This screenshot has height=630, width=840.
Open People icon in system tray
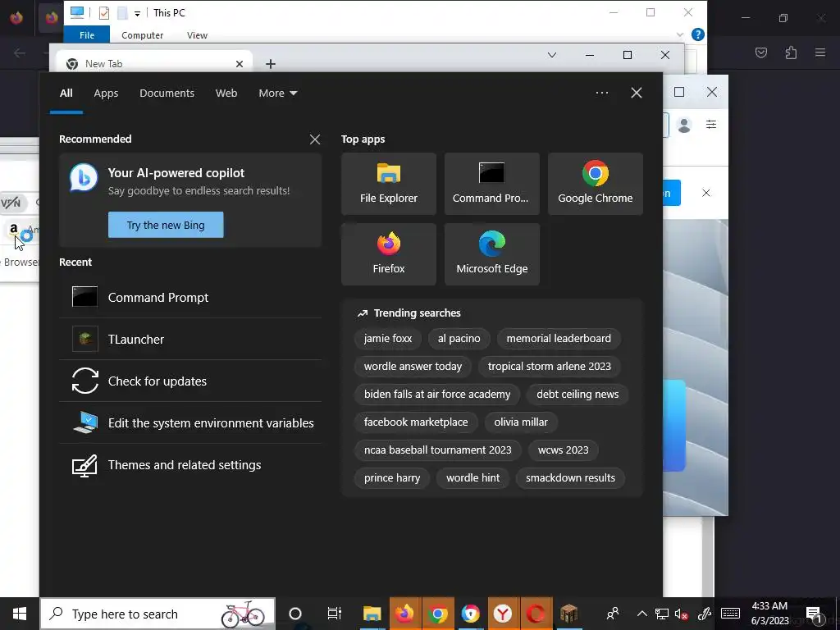613,614
